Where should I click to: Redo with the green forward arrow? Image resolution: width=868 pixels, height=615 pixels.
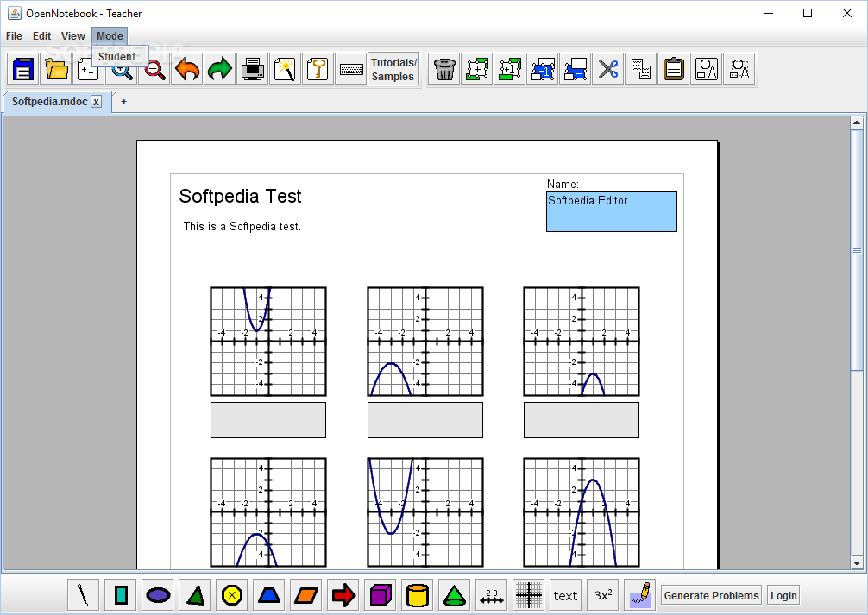(x=220, y=69)
